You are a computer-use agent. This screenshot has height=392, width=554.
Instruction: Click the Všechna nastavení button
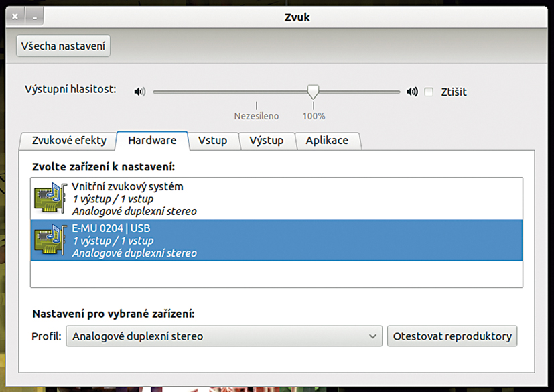(x=62, y=47)
